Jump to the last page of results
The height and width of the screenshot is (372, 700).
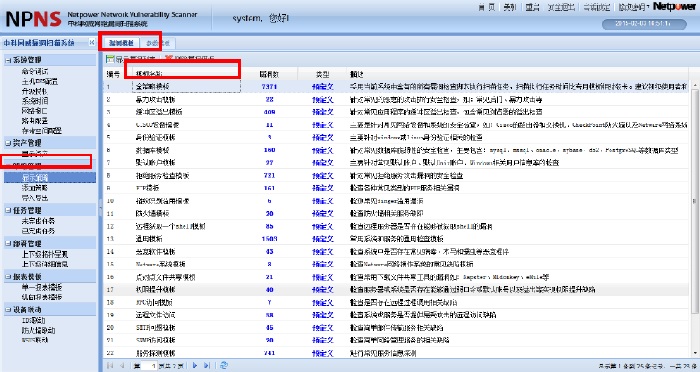coord(207,365)
